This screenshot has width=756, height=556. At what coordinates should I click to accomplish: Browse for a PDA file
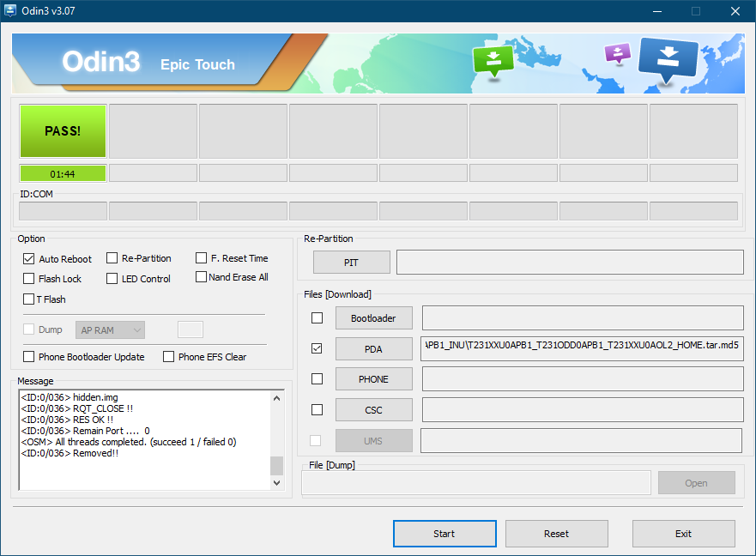[x=373, y=348]
